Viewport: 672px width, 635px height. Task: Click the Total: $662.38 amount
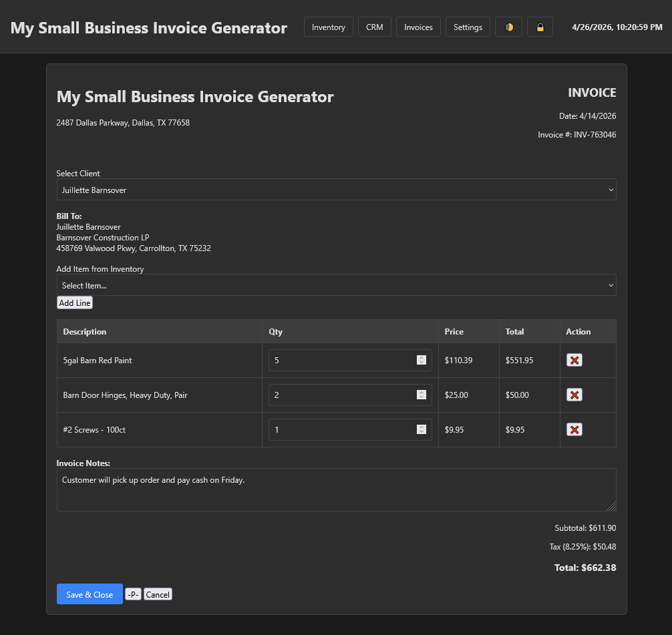(585, 568)
